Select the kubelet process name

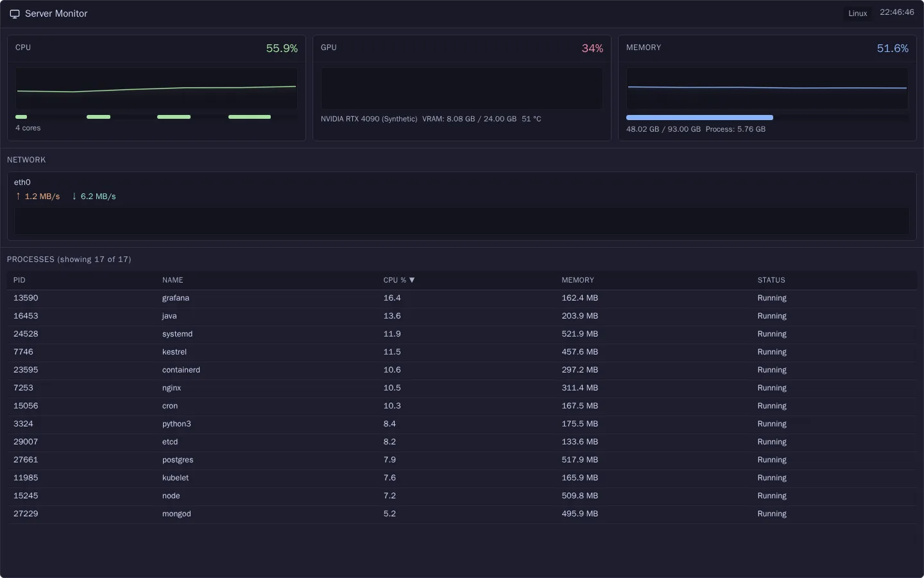[175, 478]
